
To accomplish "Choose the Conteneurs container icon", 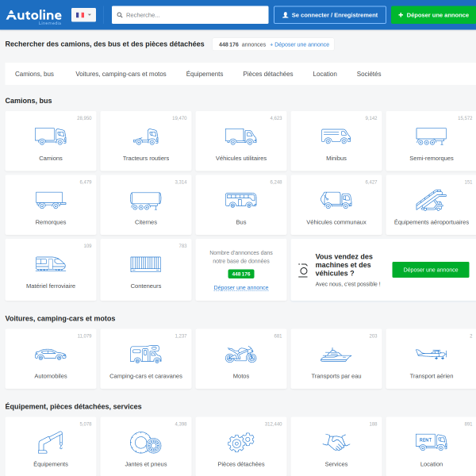I will click(146, 264).
